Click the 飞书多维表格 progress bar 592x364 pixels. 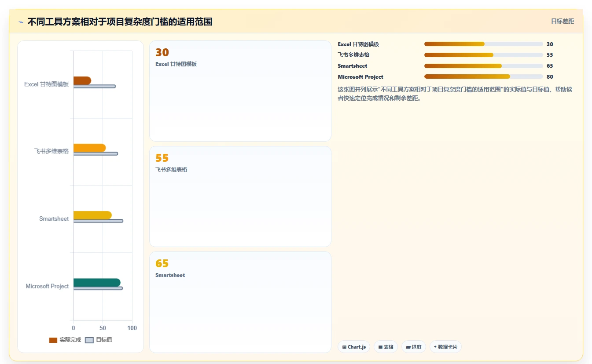483,55
